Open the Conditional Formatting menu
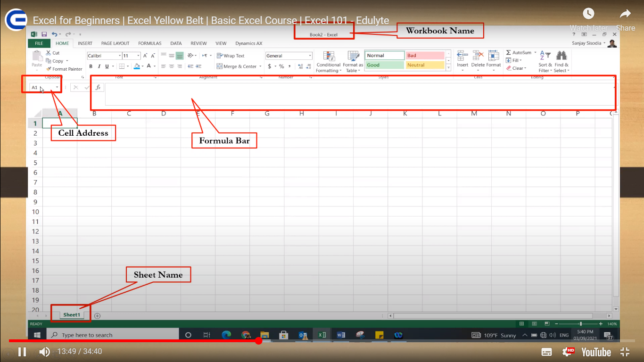The height and width of the screenshot is (362, 644). 328,62
